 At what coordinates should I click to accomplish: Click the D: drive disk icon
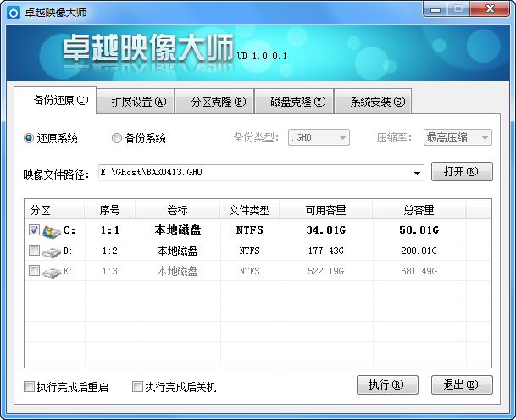coord(52,251)
